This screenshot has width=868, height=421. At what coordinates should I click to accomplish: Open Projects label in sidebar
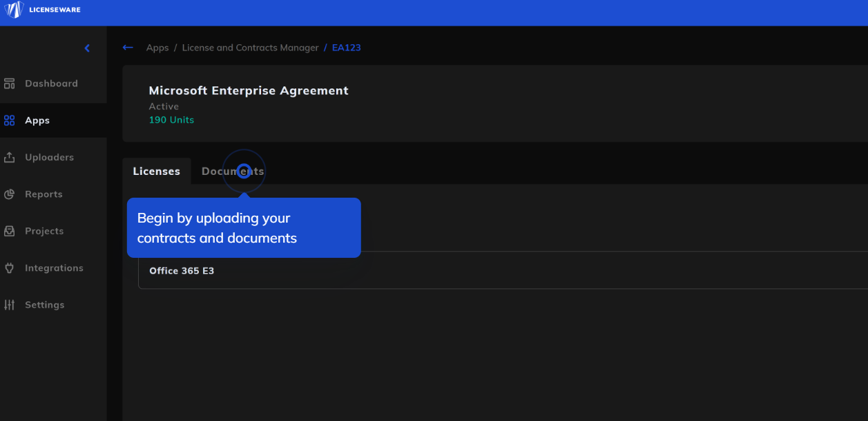pos(44,231)
